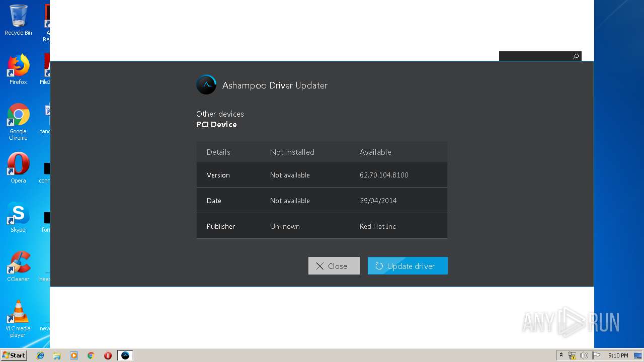The image size is (644, 362).
Task: Select publisher Red Hat Inc
Action: (377, 226)
